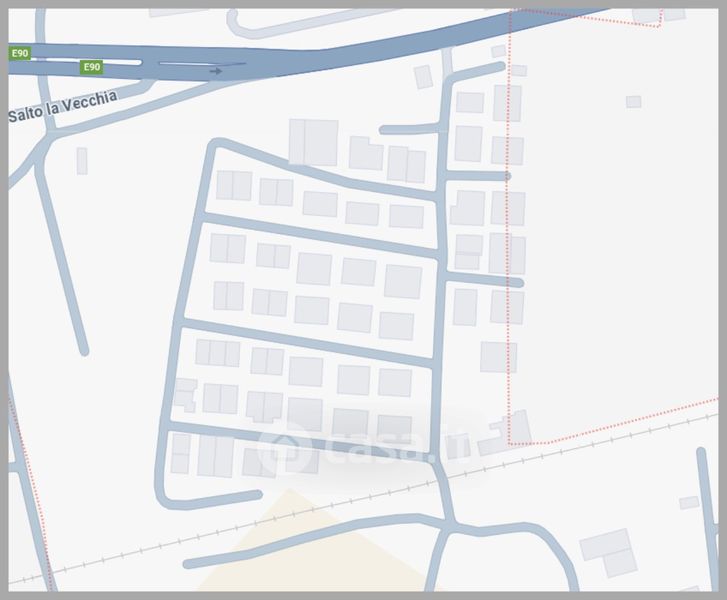Click the narrow building beside Salto la Vecchia road
The width and height of the screenshot is (727, 600).
81,160
